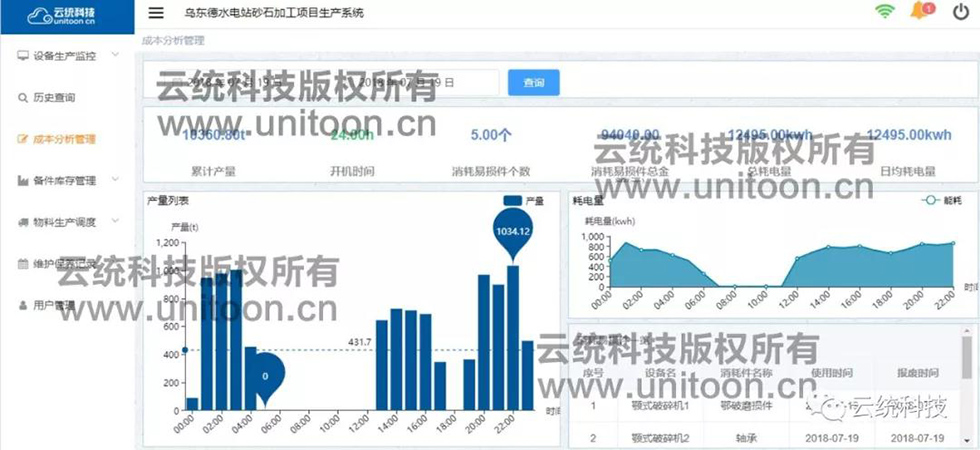Click the 产量列表 chart title
The width and height of the screenshot is (980, 450).
tap(168, 201)
